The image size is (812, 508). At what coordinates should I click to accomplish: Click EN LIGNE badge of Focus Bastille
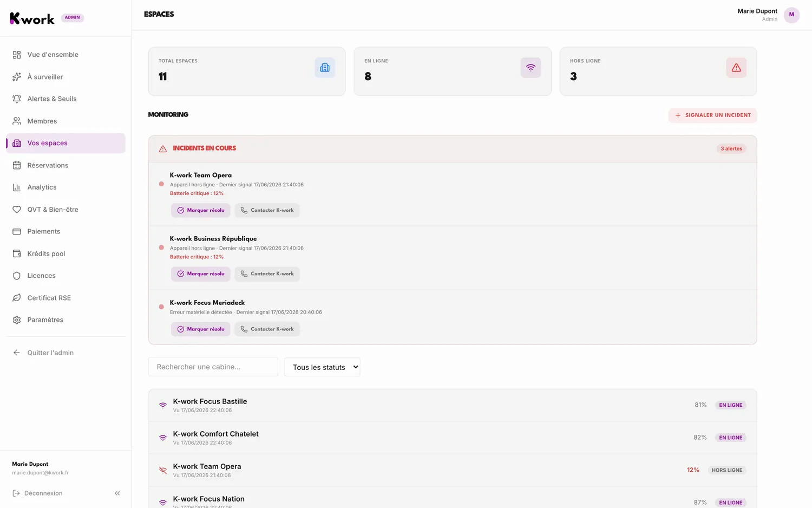(731, 405)
